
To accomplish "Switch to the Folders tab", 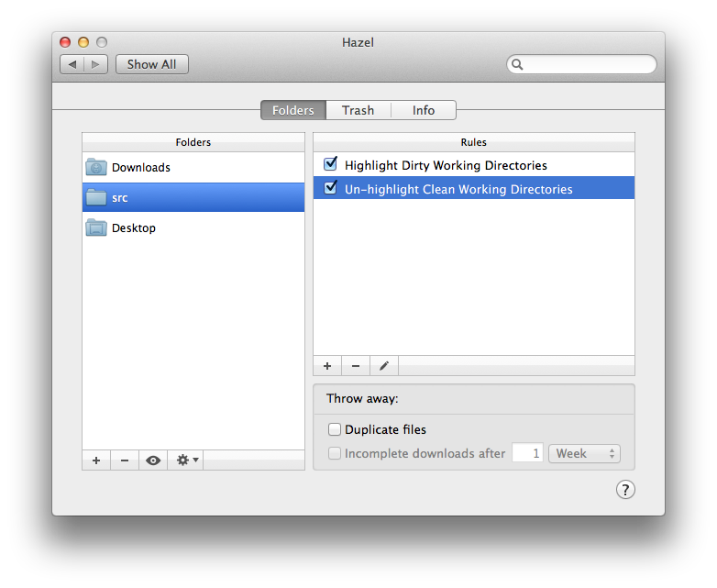I will tap(293, 110).
